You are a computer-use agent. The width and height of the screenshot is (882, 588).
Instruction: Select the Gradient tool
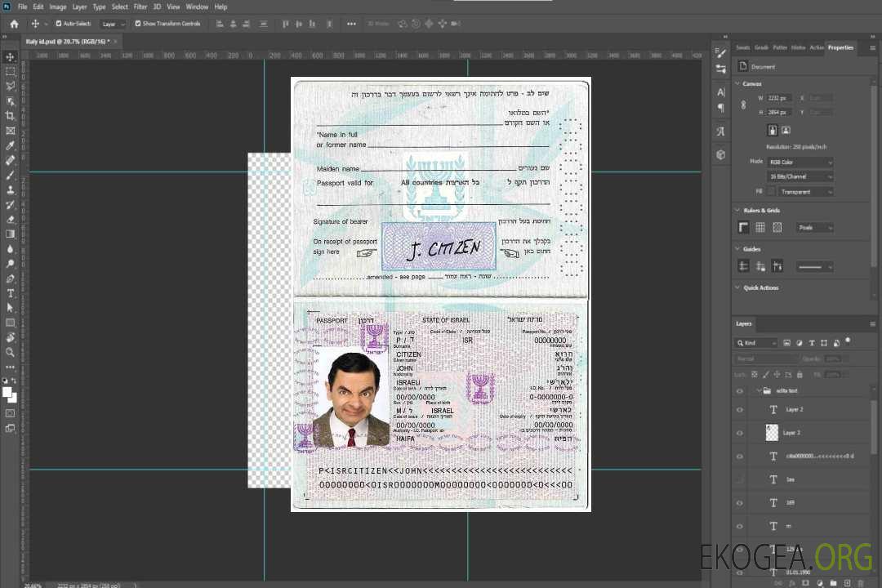coord(10,234)
